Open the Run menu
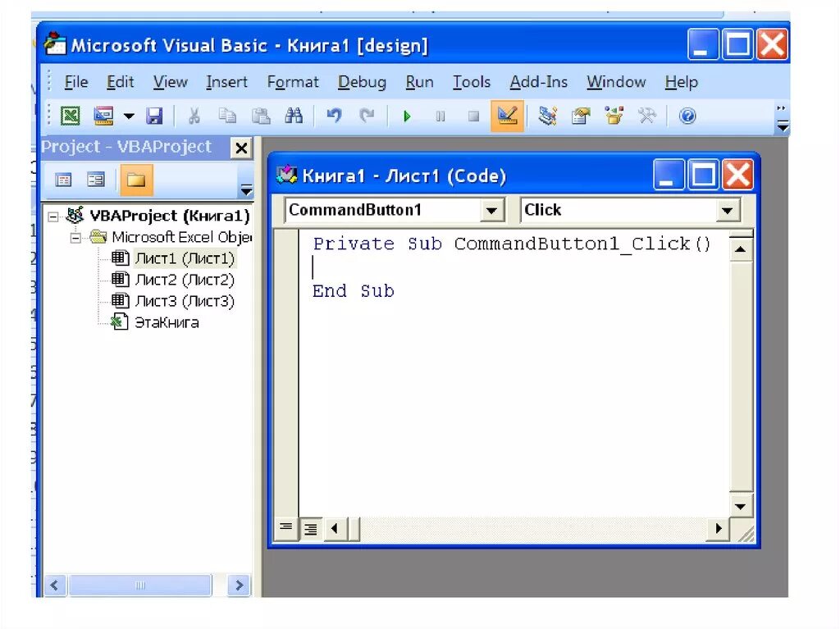Image resolution: width=840 pixels, height=629 pixels. tap(419, 82)
